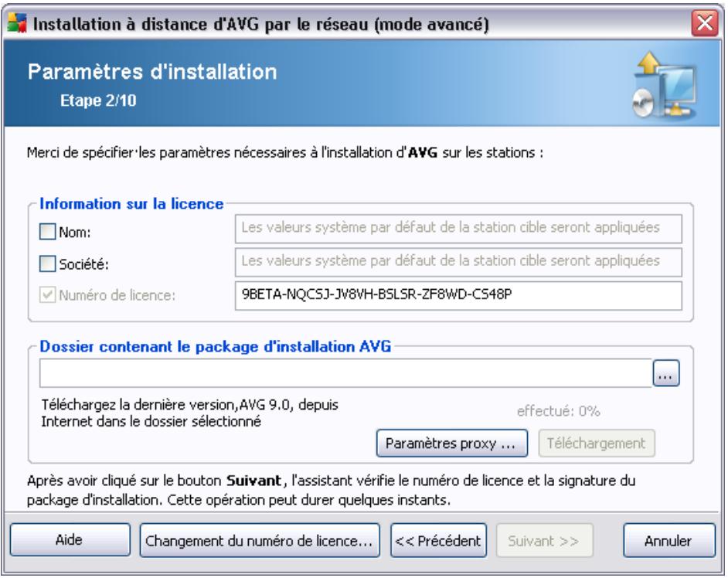This screenshot has height=578, width=728.
Task: Click the Nom text field
Action: [458, 229]
